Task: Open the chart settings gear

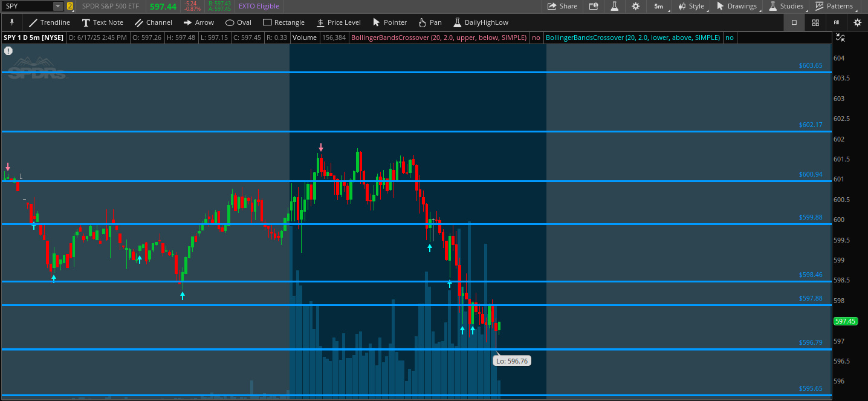Action: (635, 6)
